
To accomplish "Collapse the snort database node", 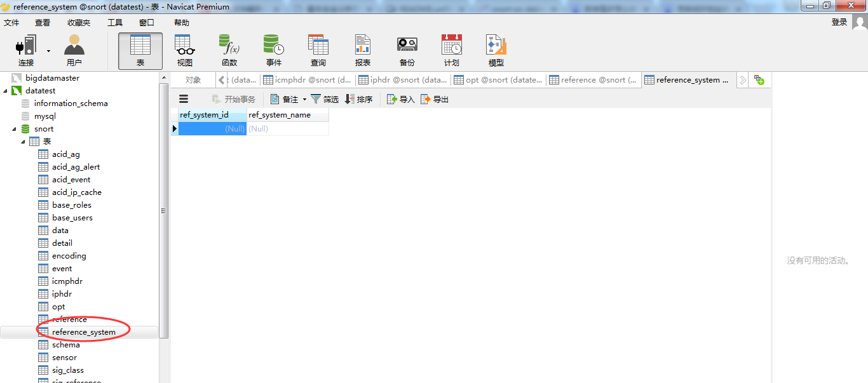I will pyautogui.click(x=15, y=128).
